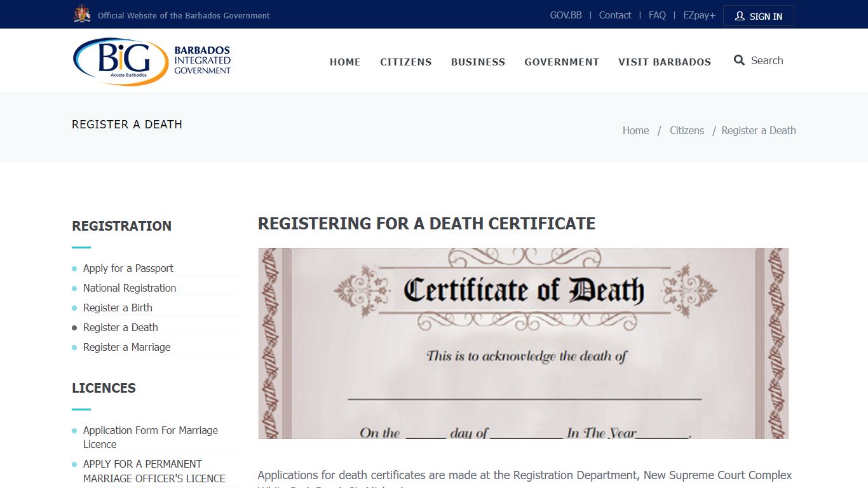
Task: Open the CITIZENS menu
Action: coord(406,62)
